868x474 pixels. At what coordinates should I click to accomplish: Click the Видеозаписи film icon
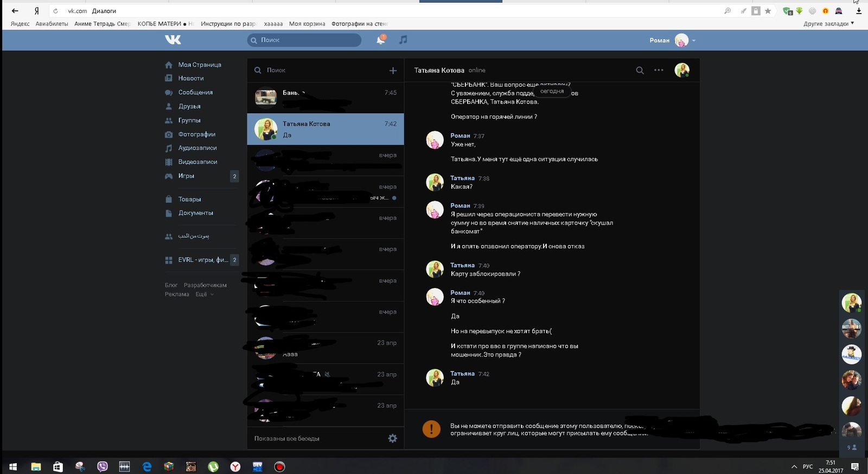pyautogui.click(x=169, y=162)
